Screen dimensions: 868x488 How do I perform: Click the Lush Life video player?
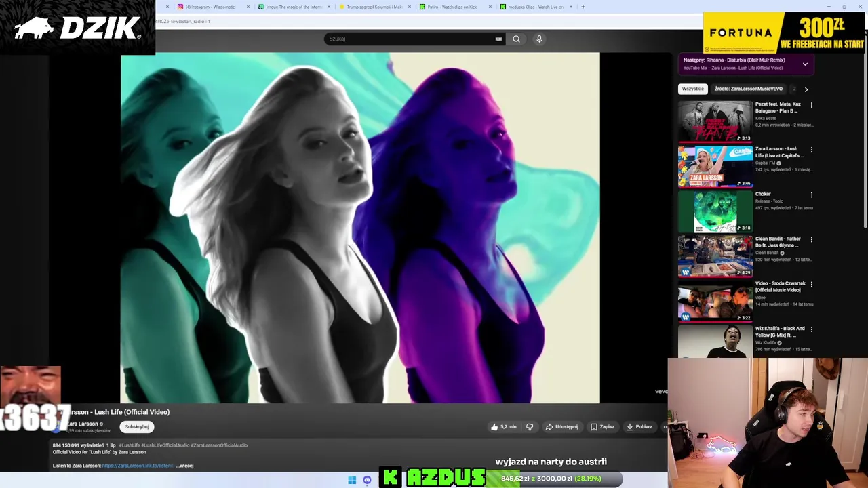tap(360, 228)
